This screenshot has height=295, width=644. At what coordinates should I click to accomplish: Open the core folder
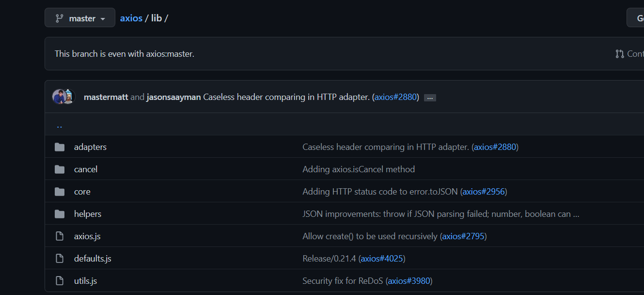tap(82, 192)
